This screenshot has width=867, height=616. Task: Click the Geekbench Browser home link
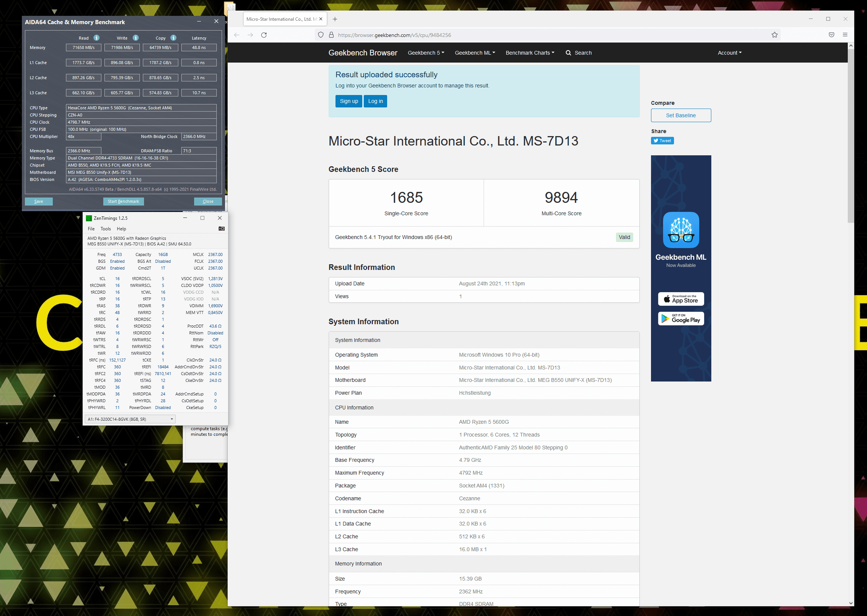(363, 53)
